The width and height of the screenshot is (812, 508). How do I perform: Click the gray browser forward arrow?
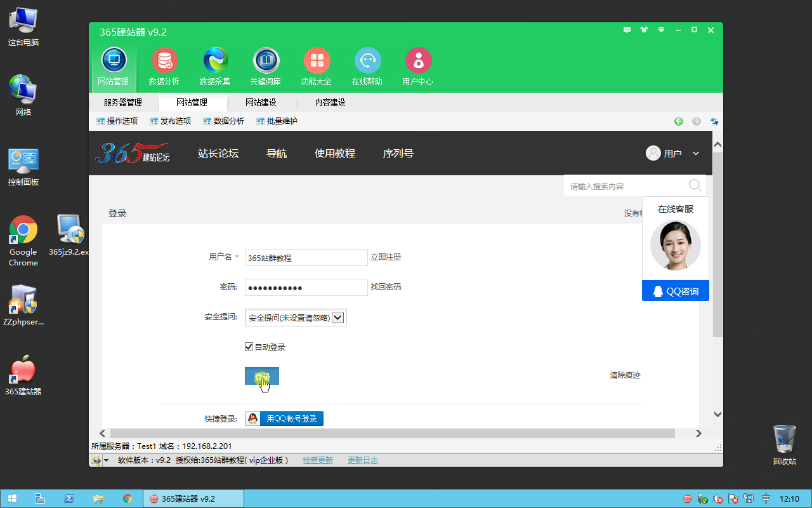(697, 121)
